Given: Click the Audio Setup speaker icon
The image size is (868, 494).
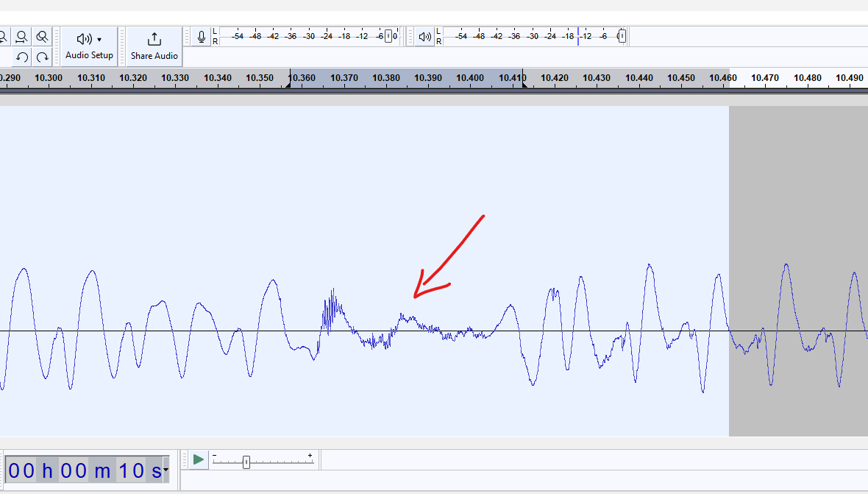Looking at the screenshot, I should tap(83, 38).
